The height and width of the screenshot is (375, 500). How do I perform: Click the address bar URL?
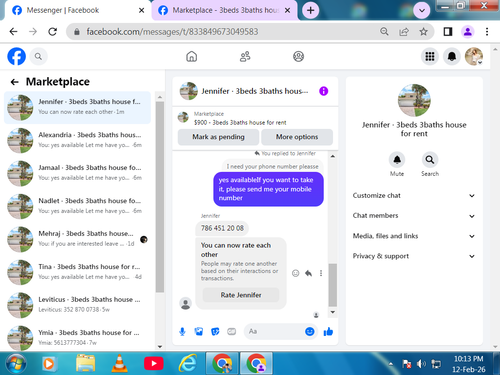[x=172, y=32]
